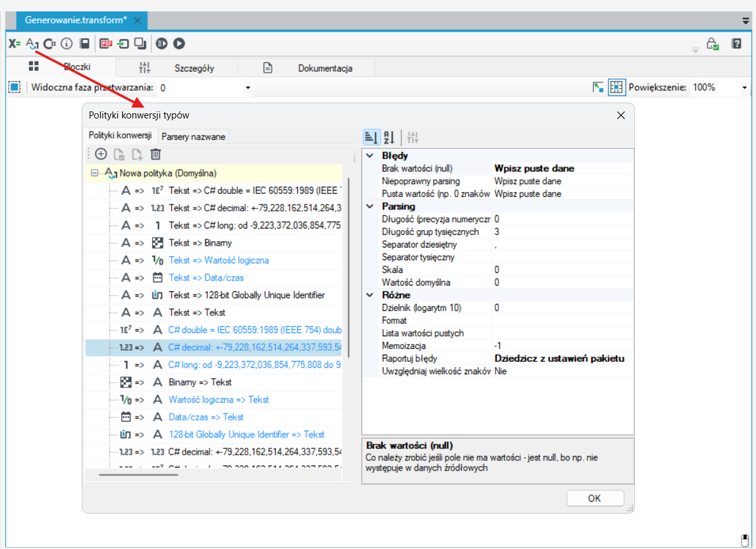Toggle alphabetical A-Z sort in property grid
This screenshot has width=756, height=549.
pyautogui.click(x=389, y=138)
